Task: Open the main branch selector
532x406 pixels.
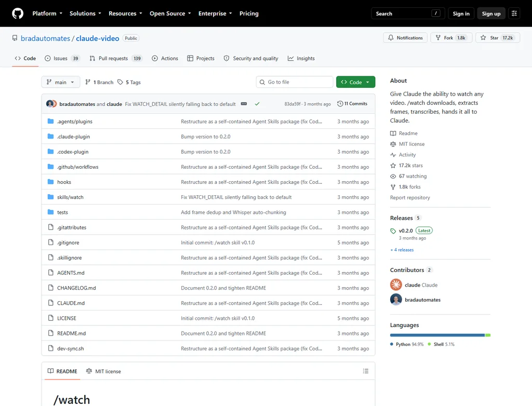Action: pos(60,82)
